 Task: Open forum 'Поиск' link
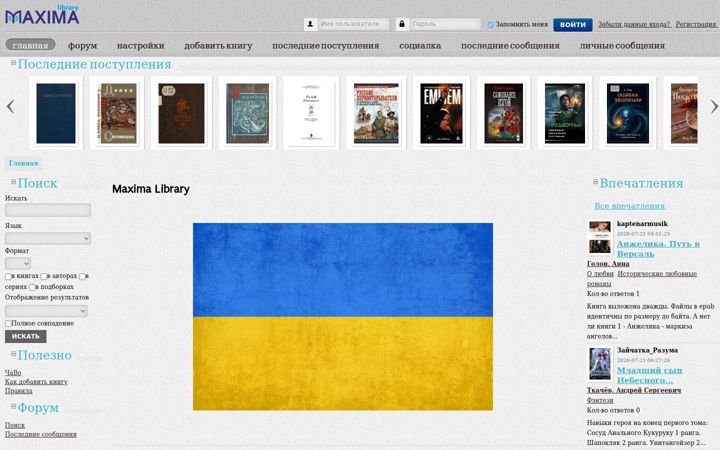point(15,425)
